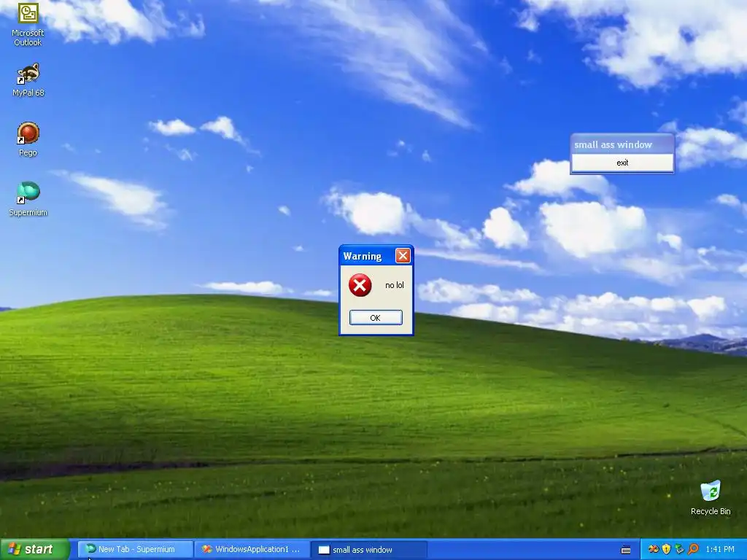Viewport: 747px width, 560px height.
Task: Click the exit button in small ass window
Action: click(622, 163)
